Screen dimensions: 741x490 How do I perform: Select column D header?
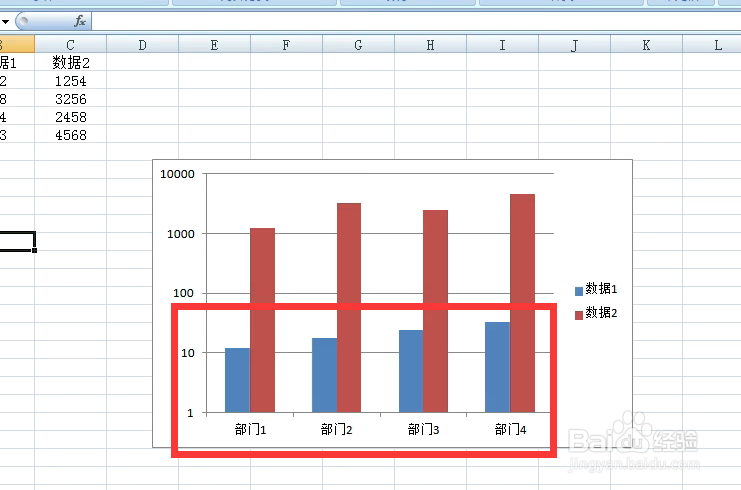click(143, 45)
